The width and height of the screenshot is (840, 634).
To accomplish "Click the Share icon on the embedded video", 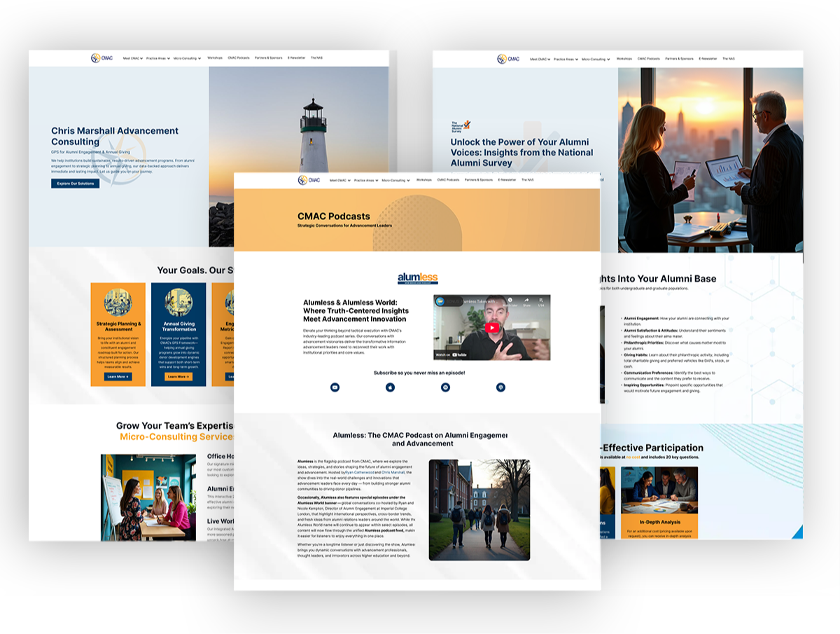I will (x=527, y=303).
